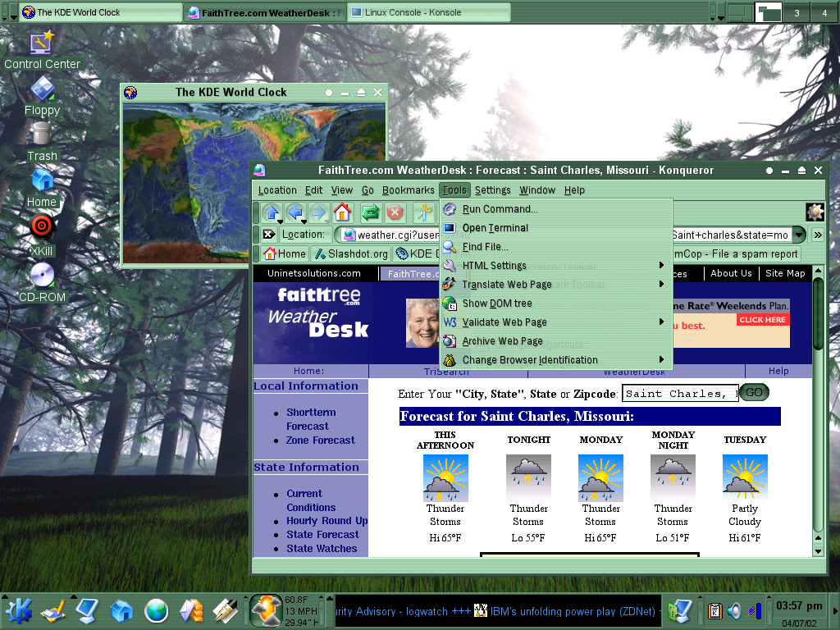Open the K start menu in the panel
The width and height of the screenshot is (840, 630).
pyautogui.click(x=18, y=611)
